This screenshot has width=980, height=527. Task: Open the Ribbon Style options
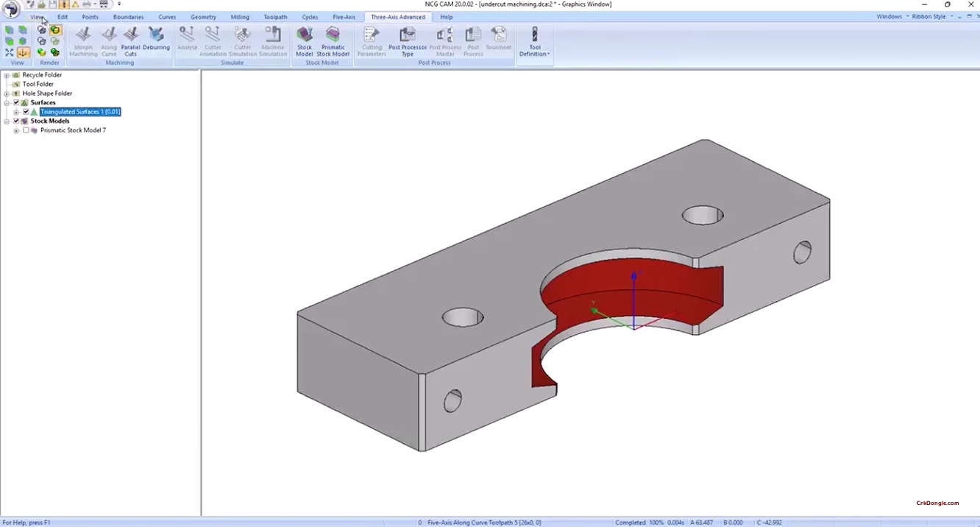tap(929, 16)
